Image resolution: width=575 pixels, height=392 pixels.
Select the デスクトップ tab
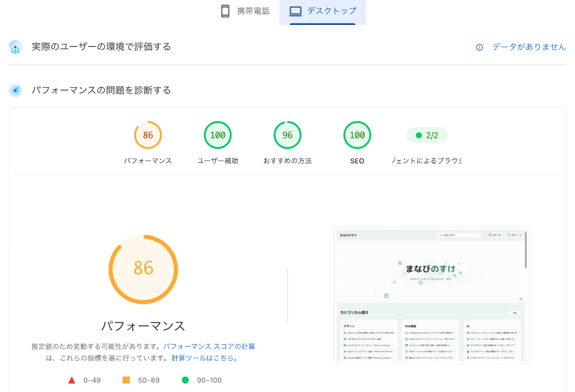[x=322, y=12]
